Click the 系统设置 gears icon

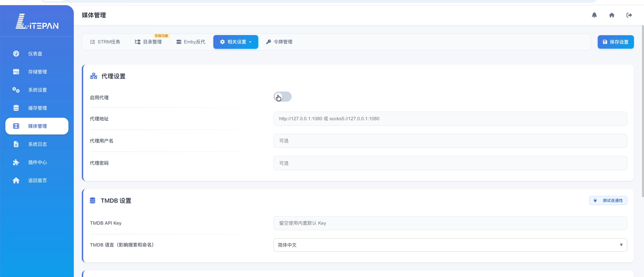[16, 90]
